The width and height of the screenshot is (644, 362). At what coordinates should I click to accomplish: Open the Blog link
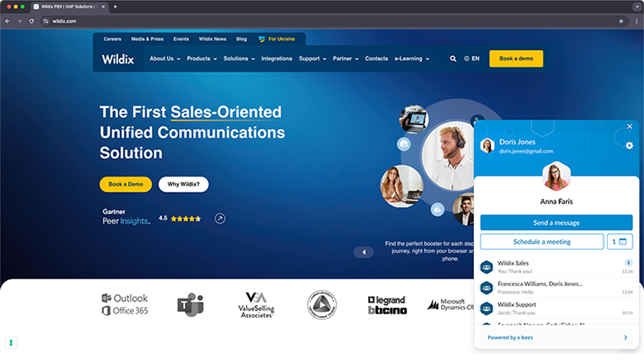pos(241,39)
